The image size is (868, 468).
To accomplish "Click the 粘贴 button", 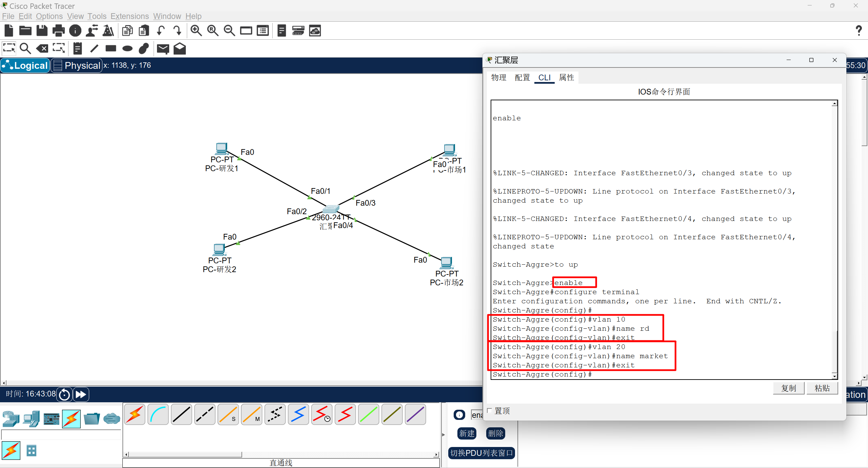I will pyautogui.click(x=822, y=388).
